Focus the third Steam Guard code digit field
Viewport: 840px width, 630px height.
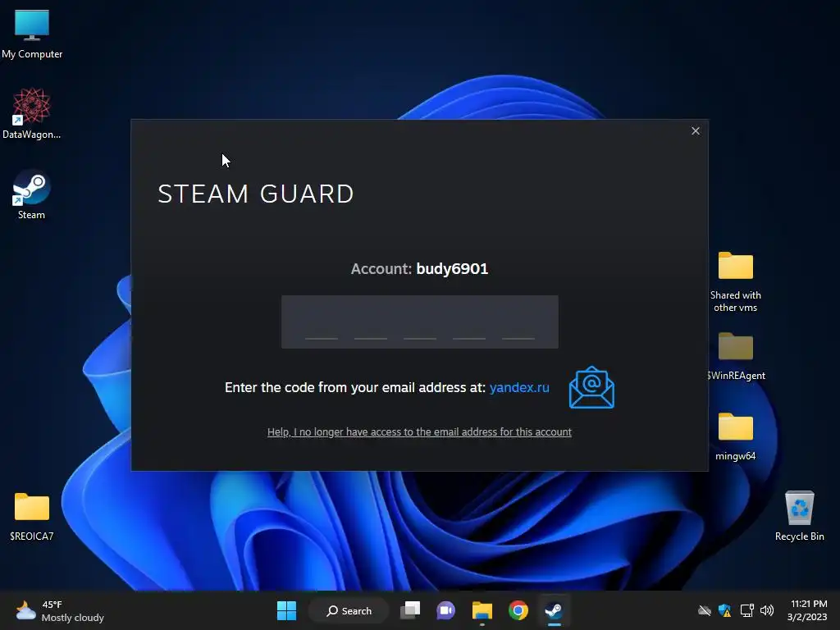click(x=420, y=322)
